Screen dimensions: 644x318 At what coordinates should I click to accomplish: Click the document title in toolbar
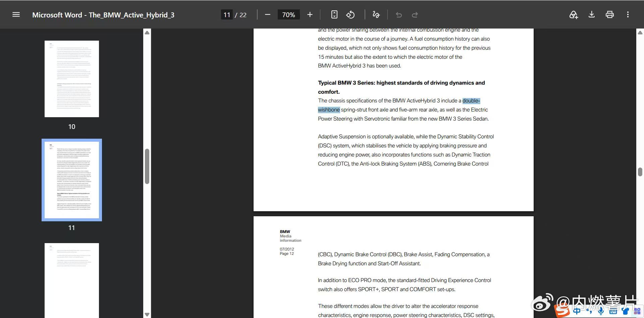coord(103,15)
